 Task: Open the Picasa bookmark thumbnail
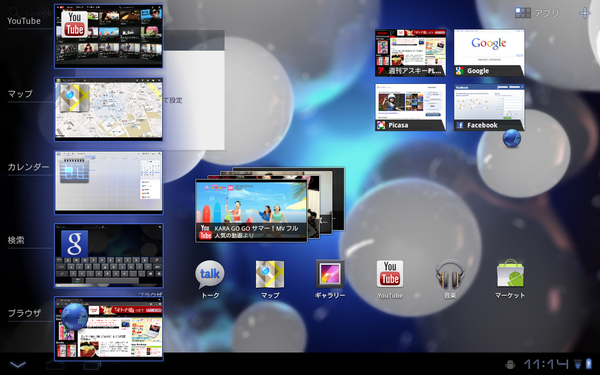point(410,108)
